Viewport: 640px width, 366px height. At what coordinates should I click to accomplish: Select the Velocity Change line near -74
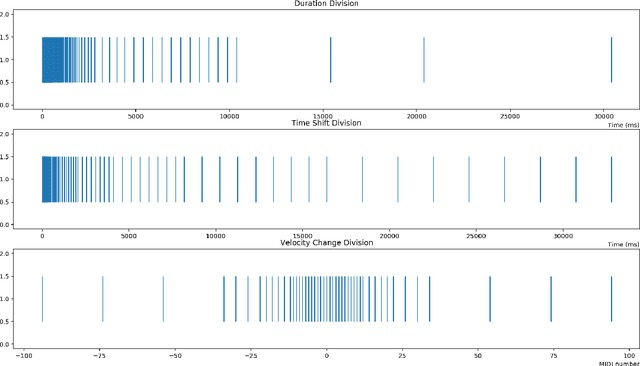click(103, 299)
